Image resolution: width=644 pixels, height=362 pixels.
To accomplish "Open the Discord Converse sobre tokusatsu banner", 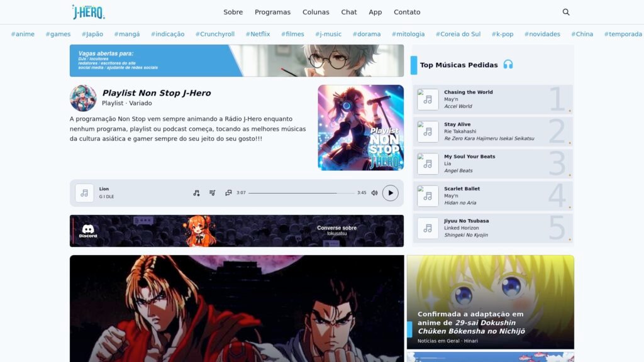I will point(236,231).
